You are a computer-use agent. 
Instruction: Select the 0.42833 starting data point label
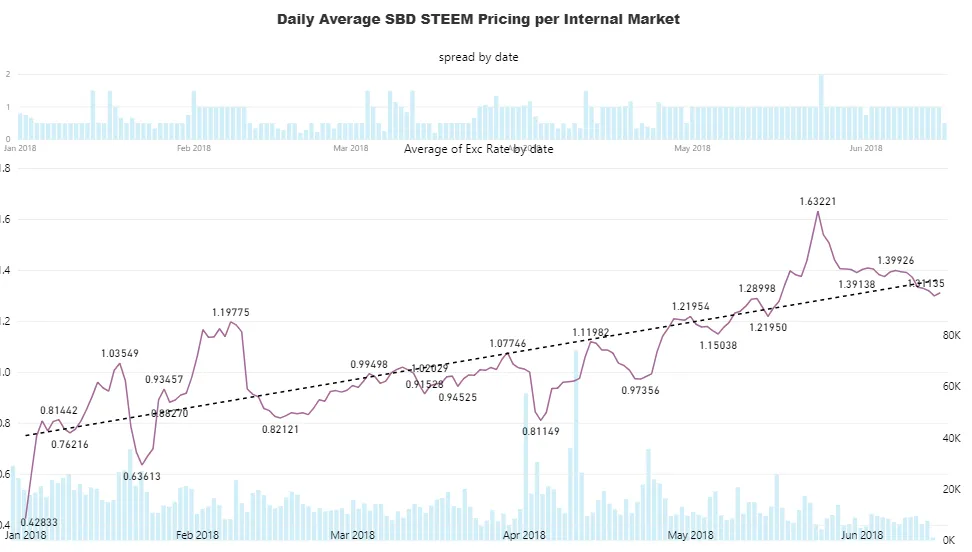pyautogui.click(x=38, y=522)
